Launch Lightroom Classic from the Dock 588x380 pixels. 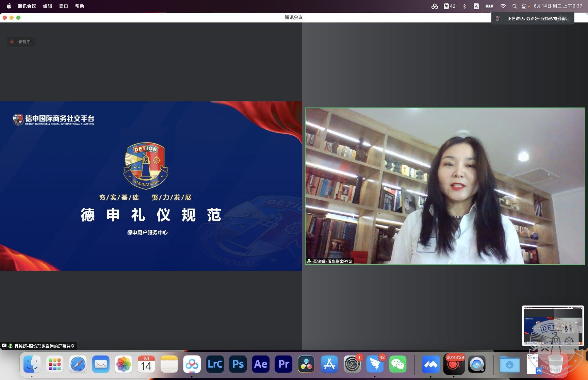(215, 364)
